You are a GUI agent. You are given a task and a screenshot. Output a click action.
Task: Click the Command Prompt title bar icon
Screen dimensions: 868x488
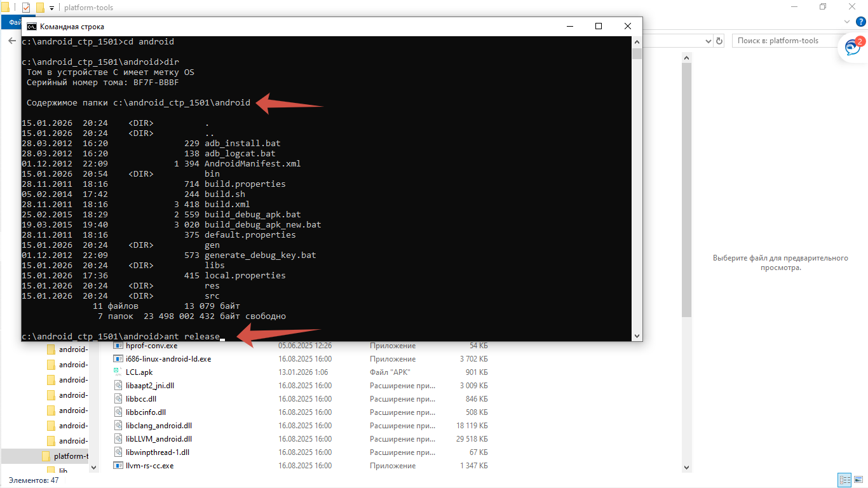[31, 27]
